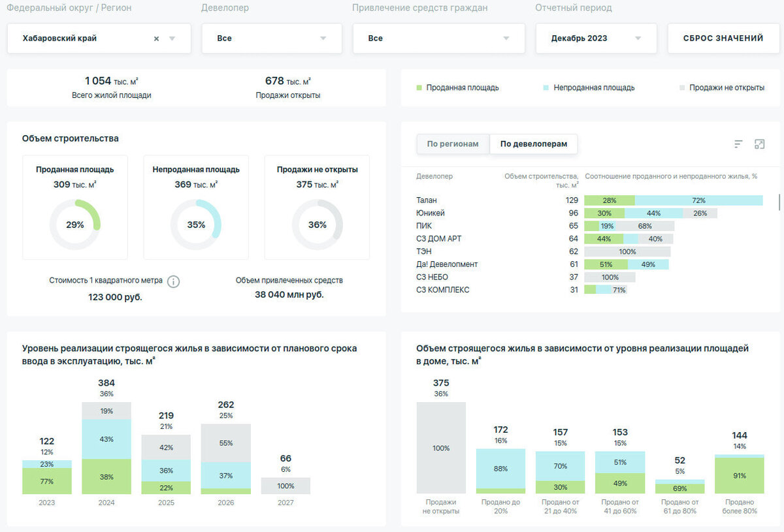Click the 2026 axis label
The height and width of the screenshot is (532, 784).
click(x=226, y=503)
